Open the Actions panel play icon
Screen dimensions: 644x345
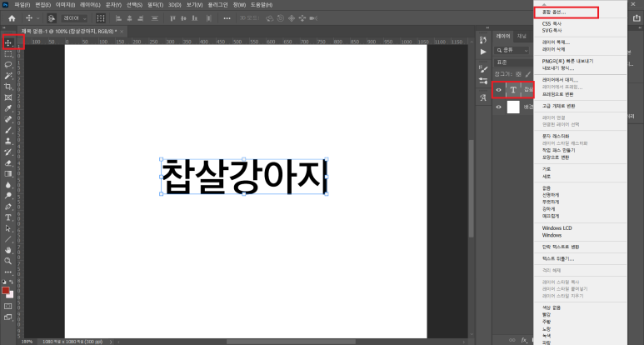tap(483, 52)
